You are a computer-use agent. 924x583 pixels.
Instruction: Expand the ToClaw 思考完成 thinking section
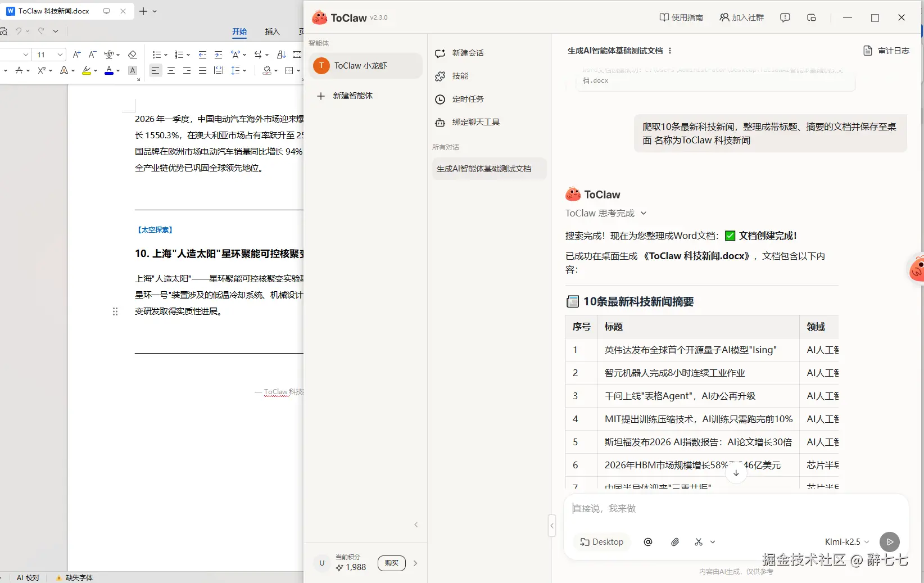coord(606,213)
